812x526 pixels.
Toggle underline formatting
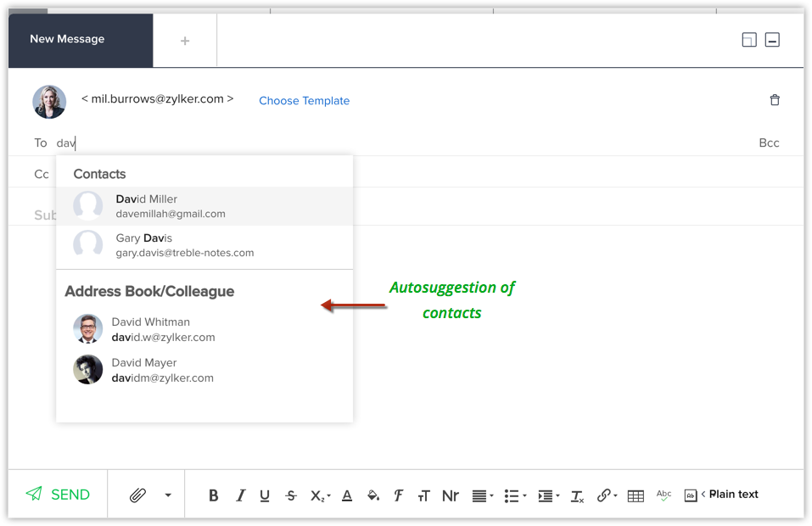265,495
